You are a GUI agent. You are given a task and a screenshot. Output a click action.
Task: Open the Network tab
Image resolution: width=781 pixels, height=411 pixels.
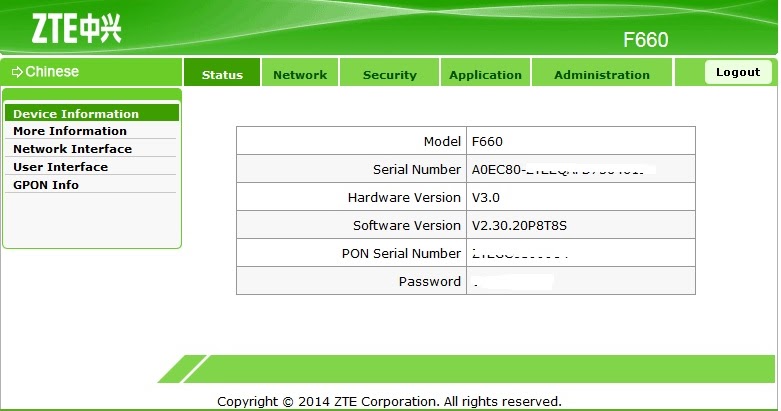pos(300,73)
